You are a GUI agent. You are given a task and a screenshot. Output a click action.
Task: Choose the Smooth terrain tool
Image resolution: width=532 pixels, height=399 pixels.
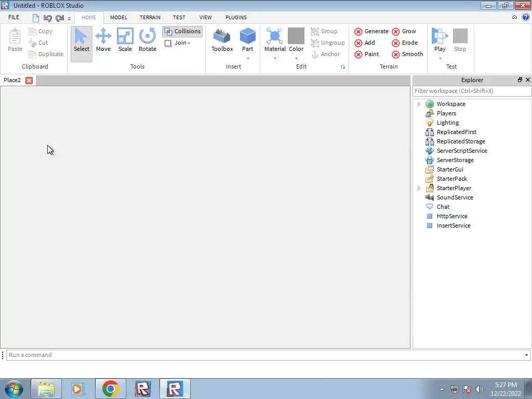tap(407, 54)
